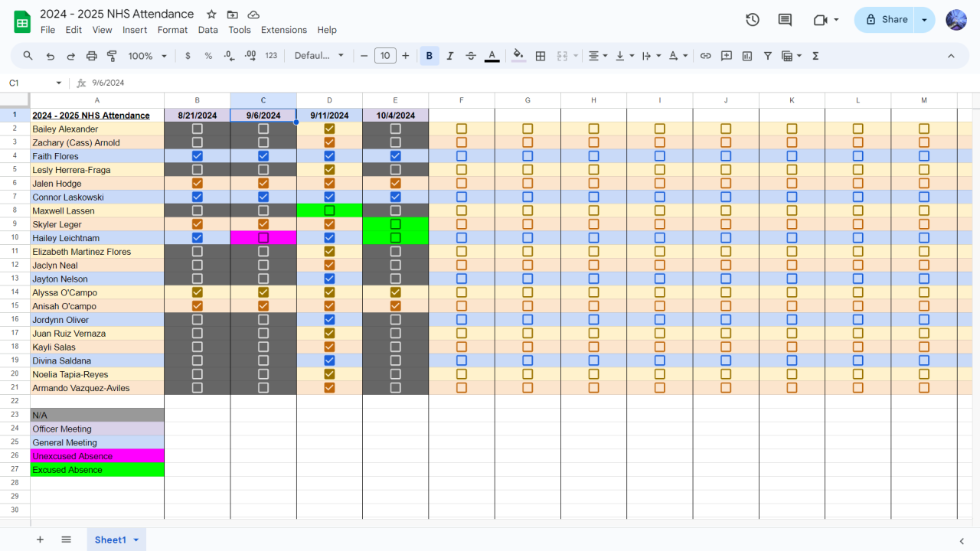Check Skyler Leger's green 10/4/2024 checkbox
This screenshot has height=551, width=980.
pos(395,224)
